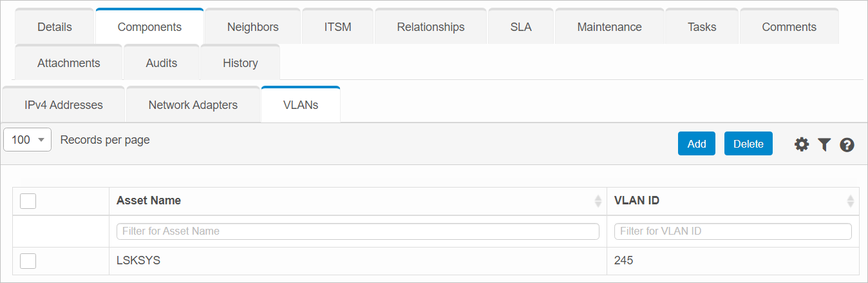
Task: Sort by VLAN ID column arrows
Action: coord(851,201)
